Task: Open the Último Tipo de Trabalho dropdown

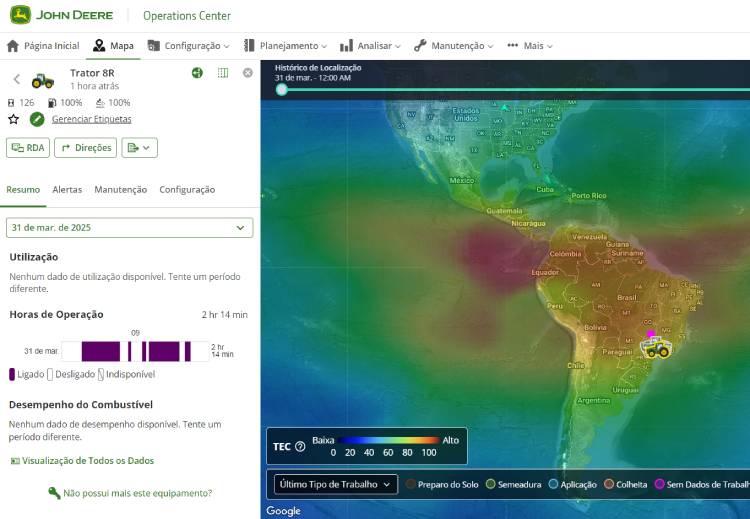Action: click(x=335, y=485)
